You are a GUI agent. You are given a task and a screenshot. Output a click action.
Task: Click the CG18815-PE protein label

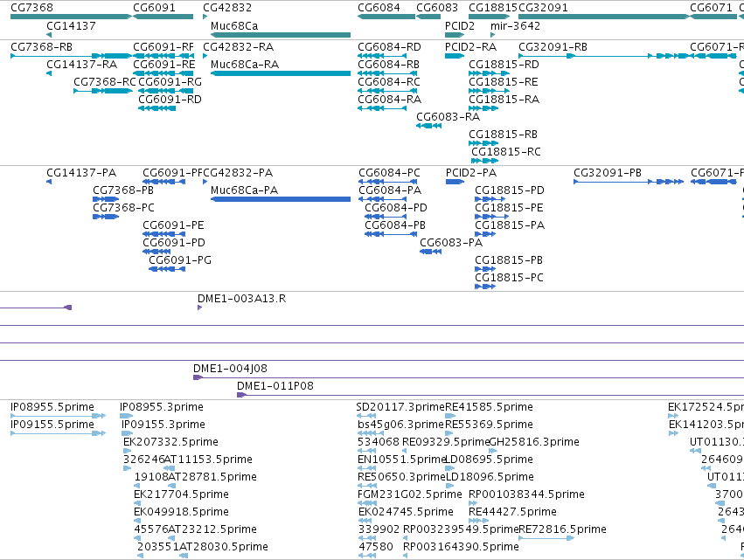click(x=509, y=208)
